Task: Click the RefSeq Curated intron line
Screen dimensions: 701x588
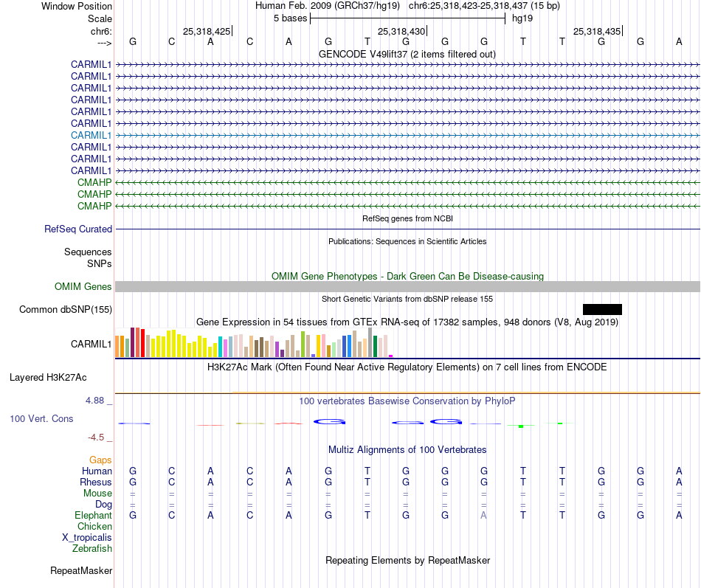Action: 407,229
